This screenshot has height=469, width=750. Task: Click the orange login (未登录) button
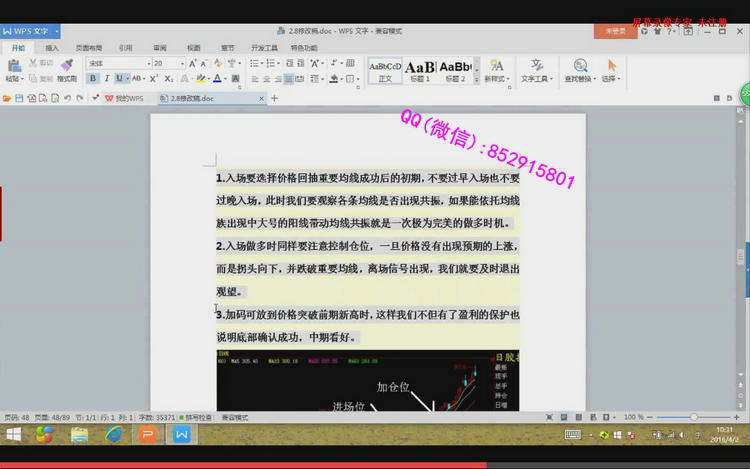(616, 31)
